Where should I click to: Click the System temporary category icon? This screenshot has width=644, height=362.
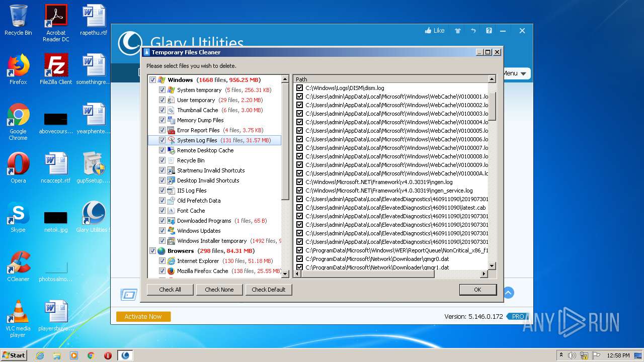coord(171,90)
